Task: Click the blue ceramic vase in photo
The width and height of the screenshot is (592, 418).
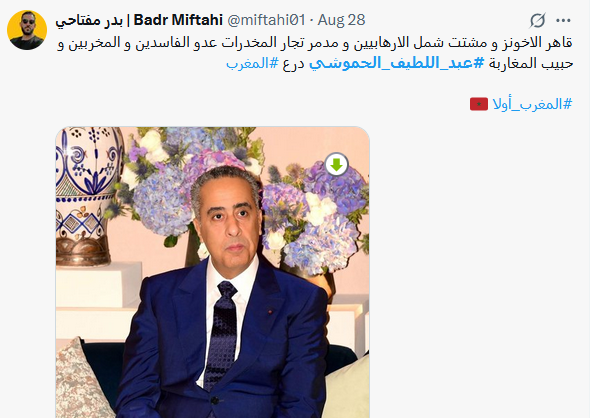Action: [89, 196]
